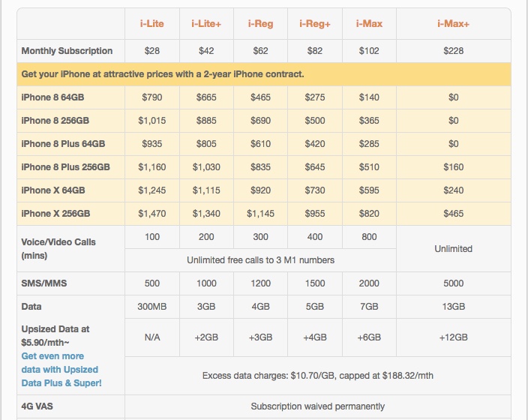Click the iPhone 8 Plus 256GB row label

pos(65,167)
